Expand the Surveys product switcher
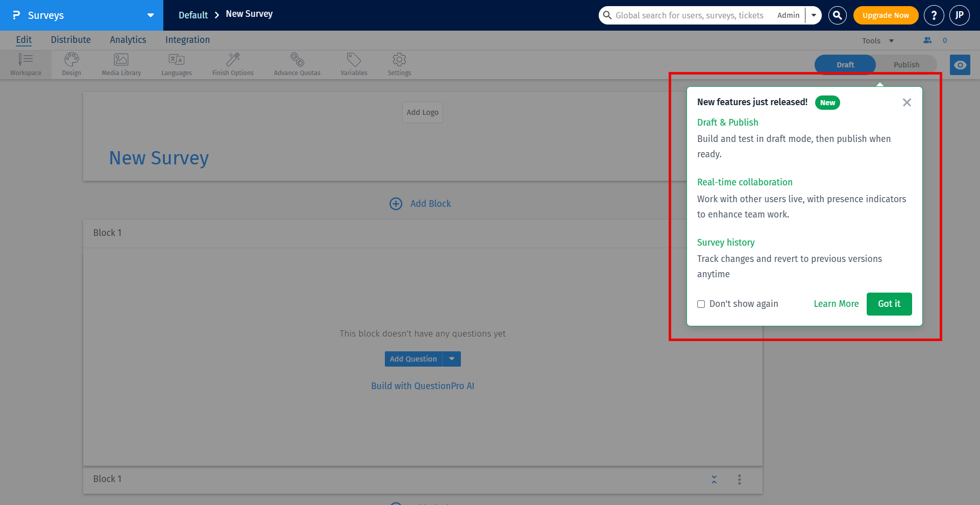The height and width of the screenshot is (505, 980). [150, 15]
